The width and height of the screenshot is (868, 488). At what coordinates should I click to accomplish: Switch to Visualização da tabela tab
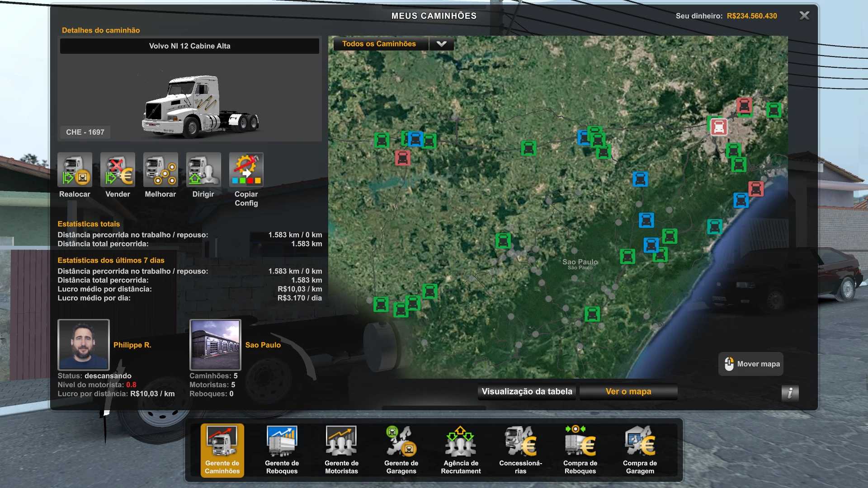pyautogui.click(x=527, y=392)
